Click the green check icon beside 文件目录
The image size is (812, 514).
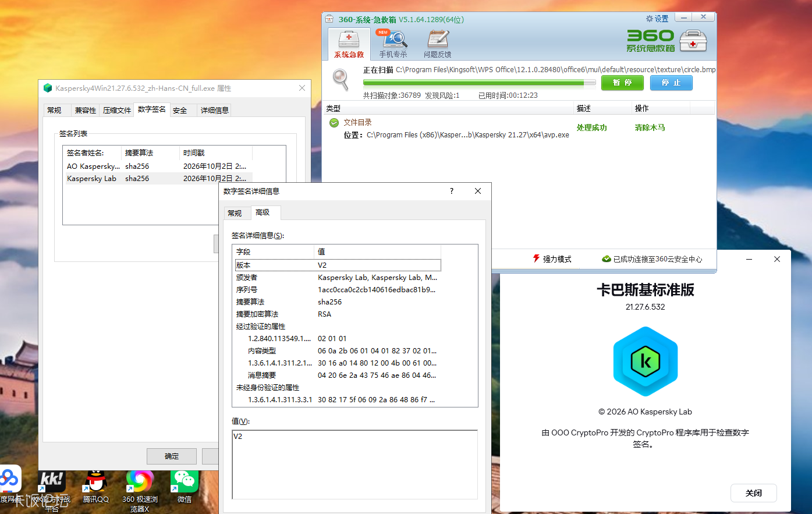click(x=334, y=122)
